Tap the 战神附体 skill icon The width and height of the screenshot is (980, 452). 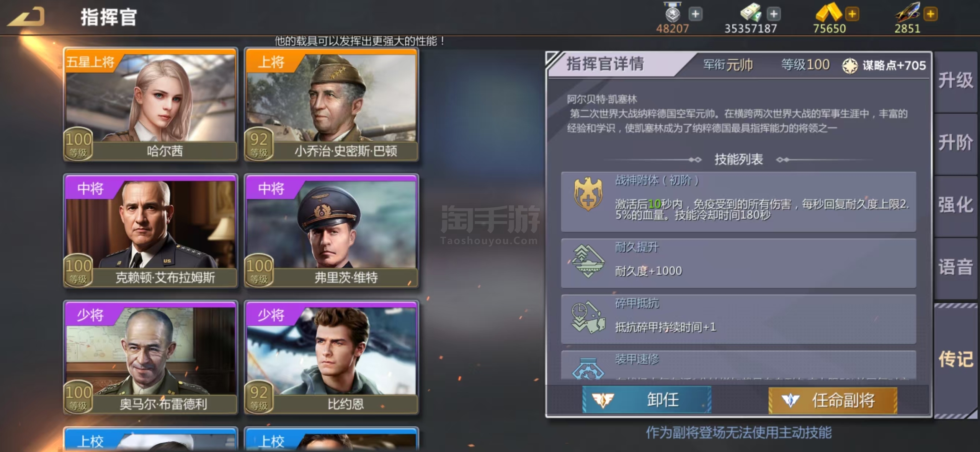(x=588, y=194)
